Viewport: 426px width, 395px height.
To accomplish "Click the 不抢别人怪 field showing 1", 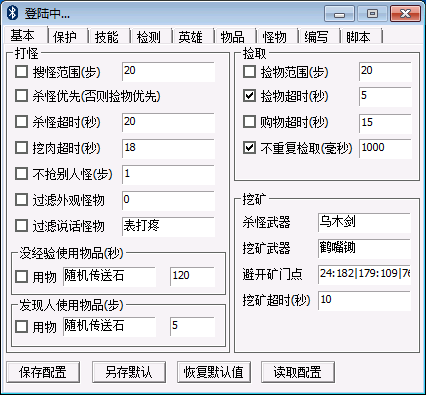I will tap(168, 175).
